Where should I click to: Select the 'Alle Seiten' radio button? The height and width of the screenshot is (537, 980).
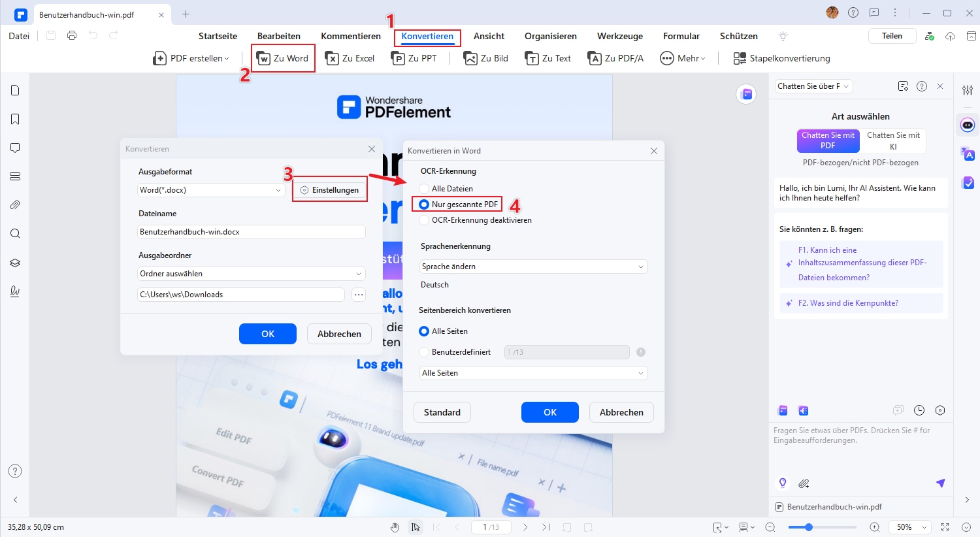click(424, 331)
